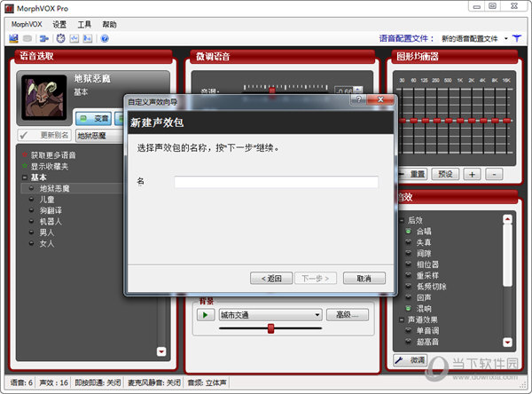Select the 地狱恶魔 voice in list
This screenshot has width=532, height=394.
pyautogui.click(x=72, y=188)
